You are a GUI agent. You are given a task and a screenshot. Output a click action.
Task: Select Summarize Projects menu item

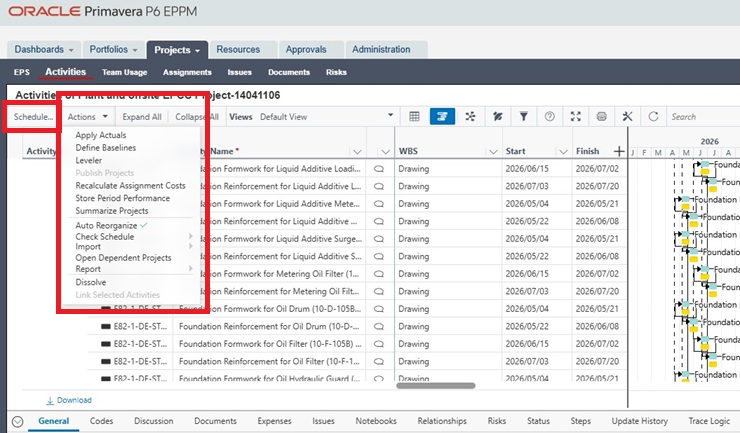click(112, 211)
